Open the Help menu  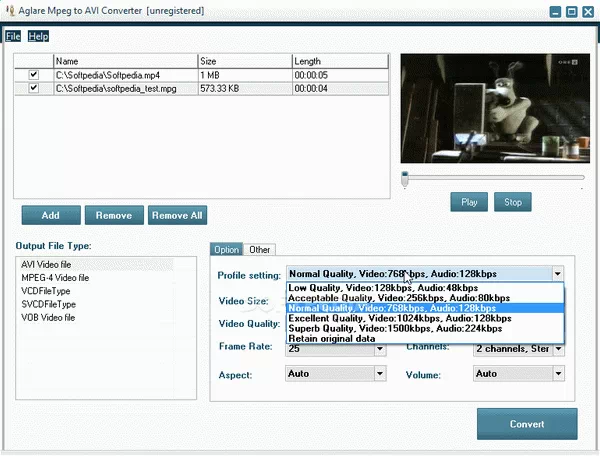pos(38,36)
